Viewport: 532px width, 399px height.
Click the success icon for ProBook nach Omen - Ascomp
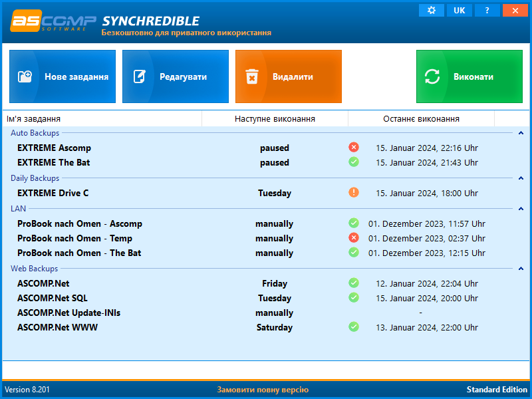coord(354,223)
